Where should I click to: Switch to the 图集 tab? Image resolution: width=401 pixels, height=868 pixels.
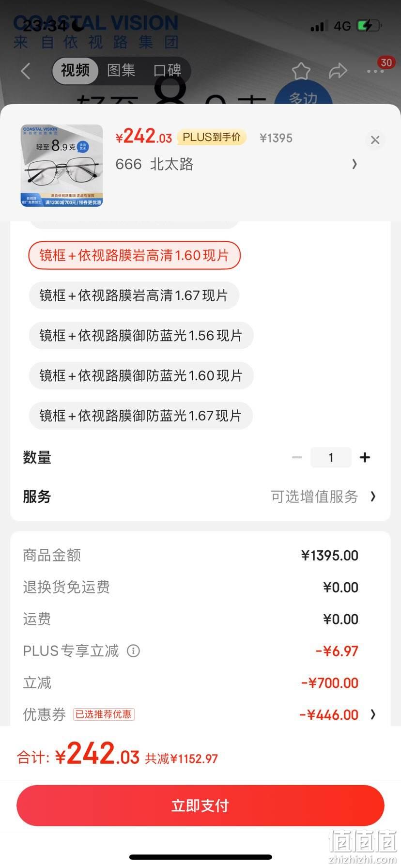[x=121, y=71]
